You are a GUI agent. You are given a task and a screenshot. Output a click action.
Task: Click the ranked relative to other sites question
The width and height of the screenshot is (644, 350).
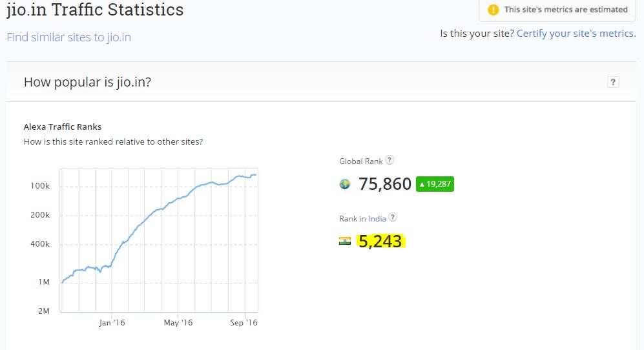point(113,141)
